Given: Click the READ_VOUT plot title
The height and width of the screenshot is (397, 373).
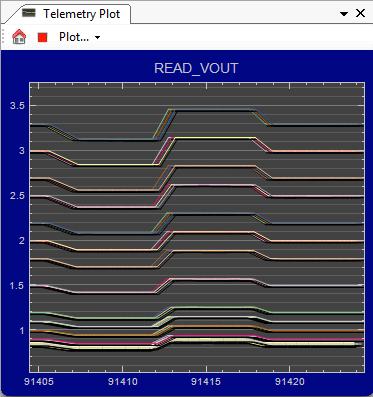Looking at the screenshot, I should pos(196,68).
